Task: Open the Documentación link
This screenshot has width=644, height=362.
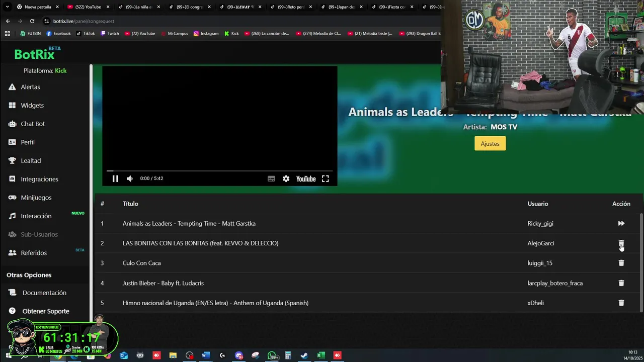Action: tap(44, 293)
